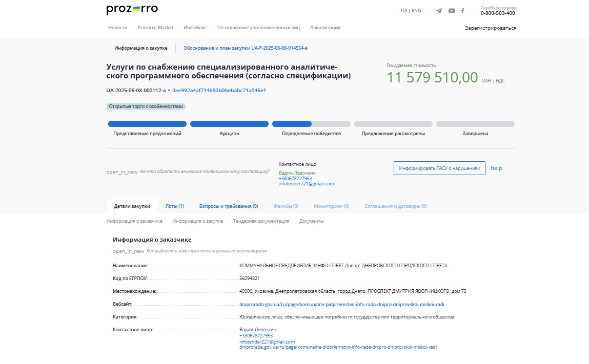
Task: Select the Детали закупки tab
Action: coord(132,206)
